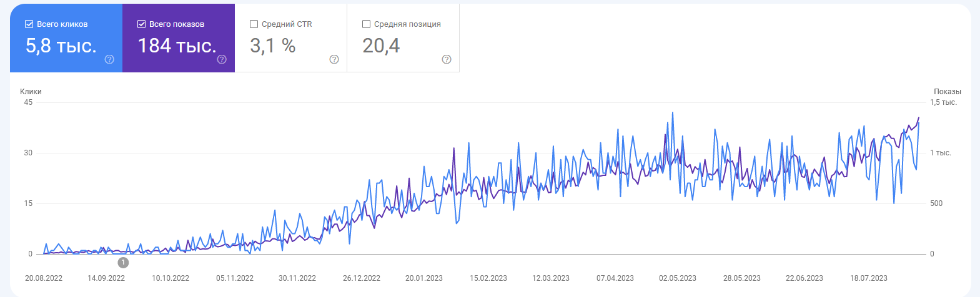
Task: Click the 3,1 % CTR value
Action: [x=272, y=46]
